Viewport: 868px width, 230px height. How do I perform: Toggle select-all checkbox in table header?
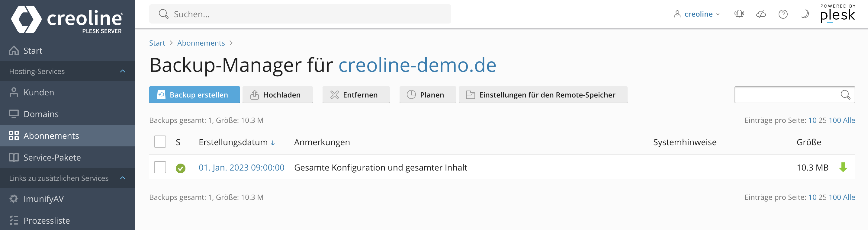pos(160,142)
